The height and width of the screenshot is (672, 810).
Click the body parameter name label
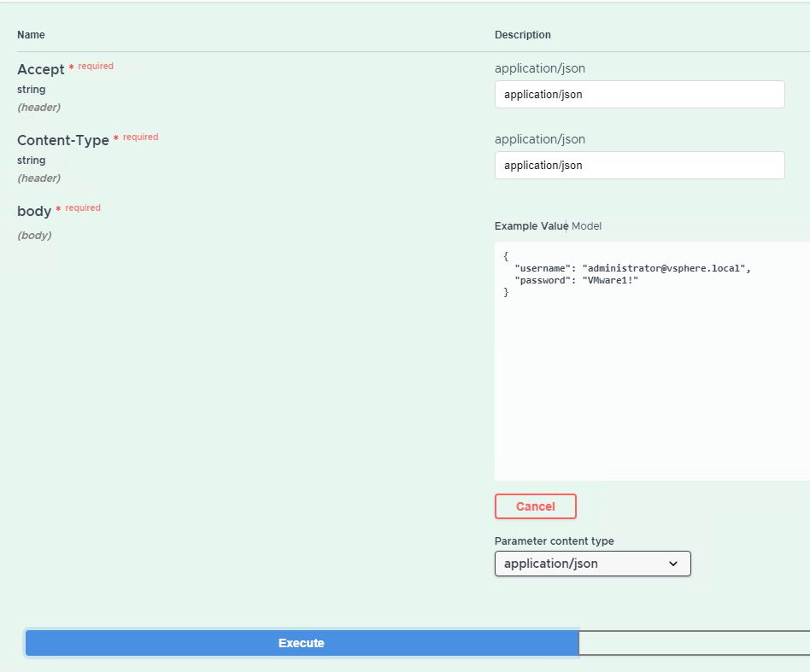[x=34, y=212]
